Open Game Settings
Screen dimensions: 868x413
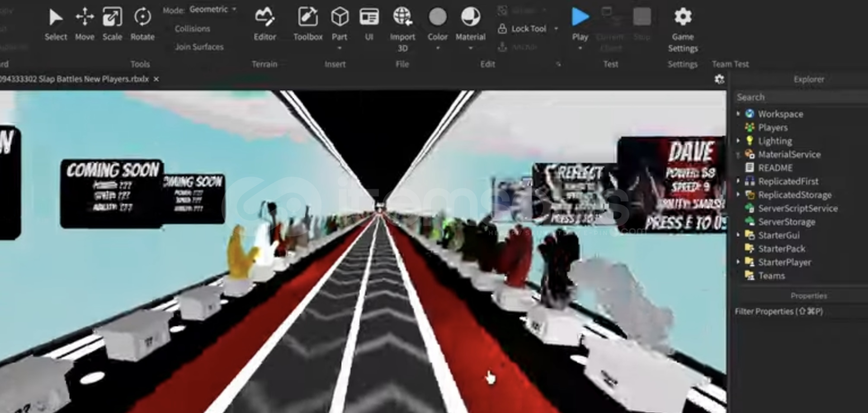click(683, 29)
